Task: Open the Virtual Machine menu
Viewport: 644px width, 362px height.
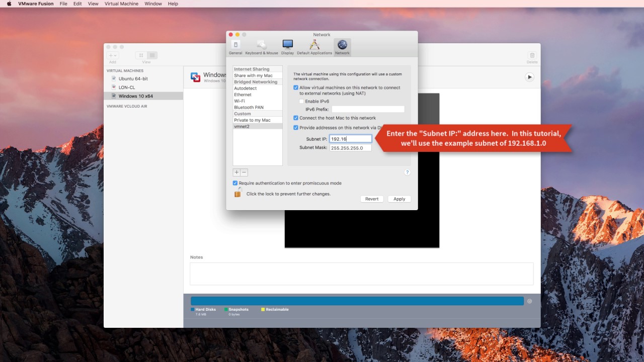Action: point(121,4)
